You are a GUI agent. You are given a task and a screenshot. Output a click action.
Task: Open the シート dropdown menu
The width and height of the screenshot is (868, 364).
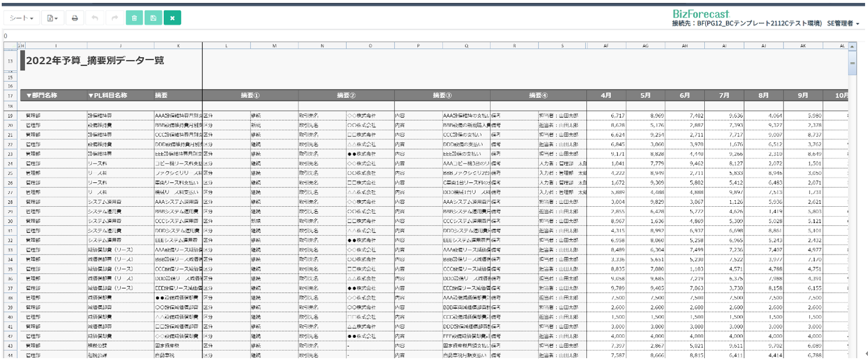[22, 18]
